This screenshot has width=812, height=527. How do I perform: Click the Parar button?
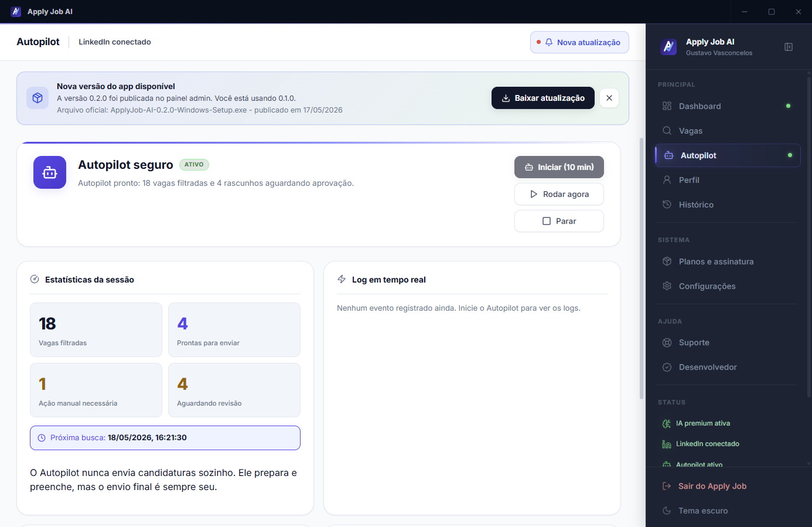pos(559,221)
